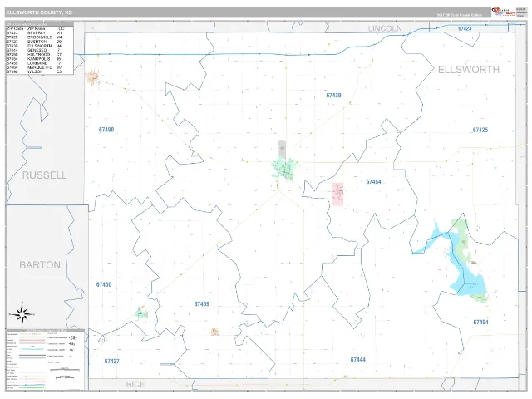Click the publisher logo at top right
This screenshot has width=532, height=399.
[503, 12]
